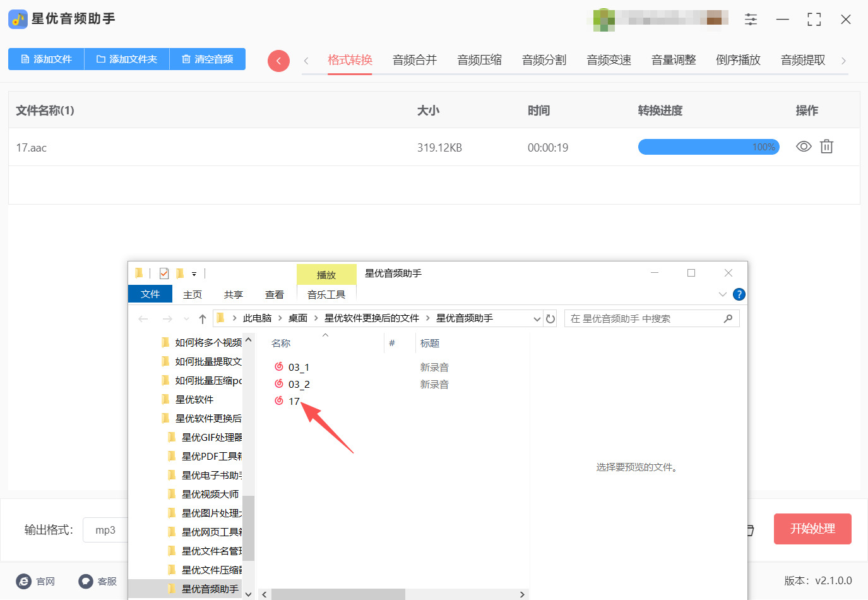Click the 开始处理 button

[812, 529]
